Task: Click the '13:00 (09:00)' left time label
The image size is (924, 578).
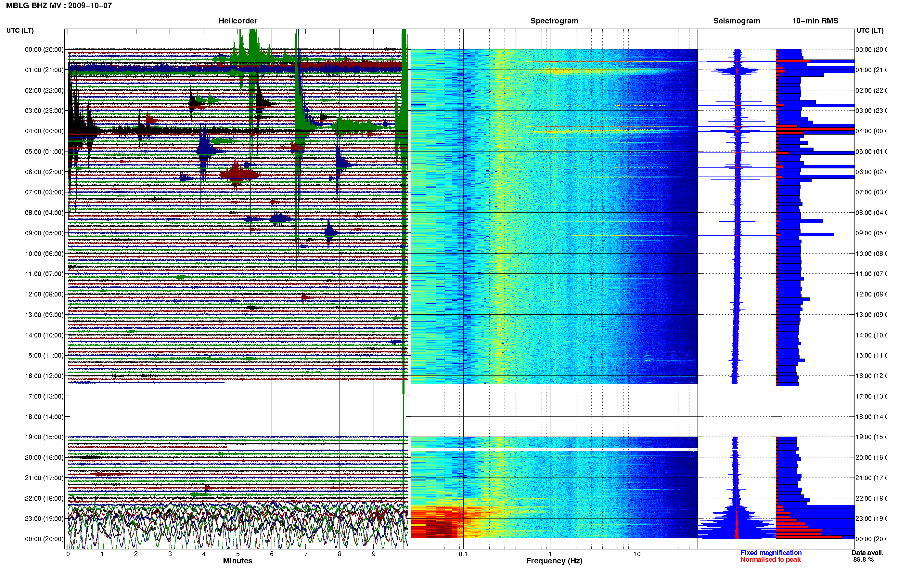Action: [44, 315]
